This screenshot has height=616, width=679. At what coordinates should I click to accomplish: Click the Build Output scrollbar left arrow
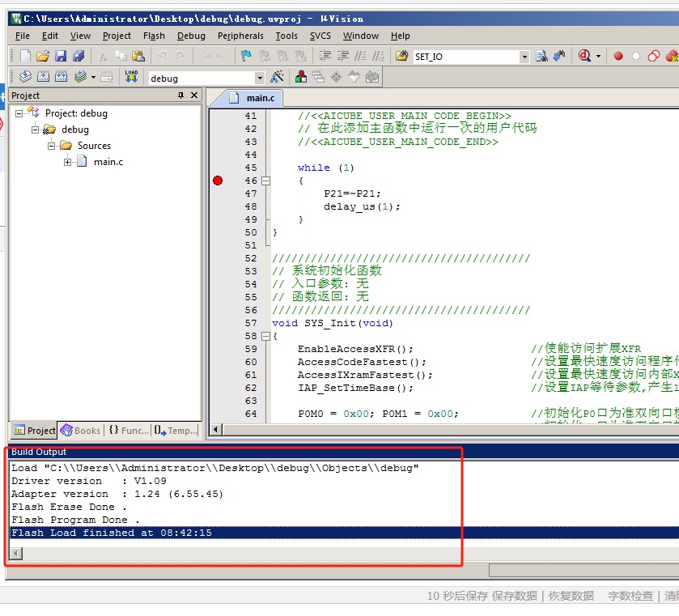16,553
